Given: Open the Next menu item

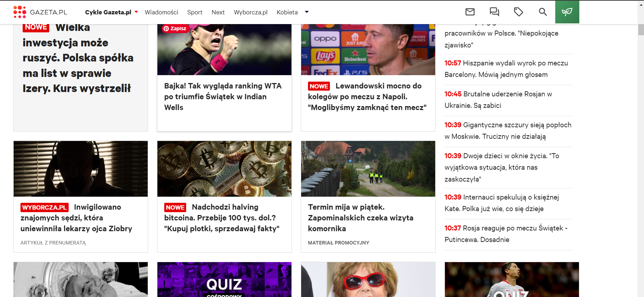Looking at the screenshot, I should point(218,12).
